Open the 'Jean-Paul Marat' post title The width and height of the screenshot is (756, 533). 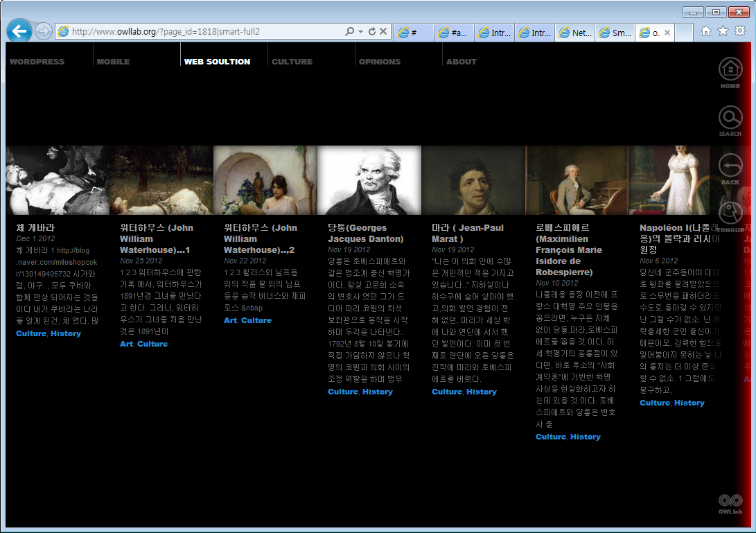[468, 233]
